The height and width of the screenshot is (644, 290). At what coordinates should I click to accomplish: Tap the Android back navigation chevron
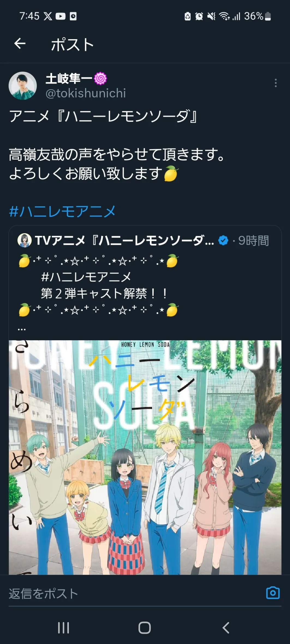[226, 628]
